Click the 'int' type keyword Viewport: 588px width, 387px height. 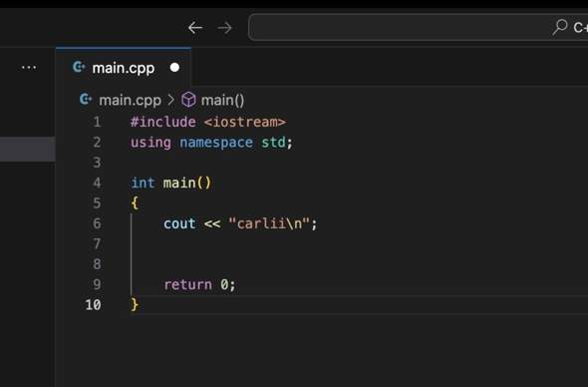pyautogui.click(x=143, y=183)
